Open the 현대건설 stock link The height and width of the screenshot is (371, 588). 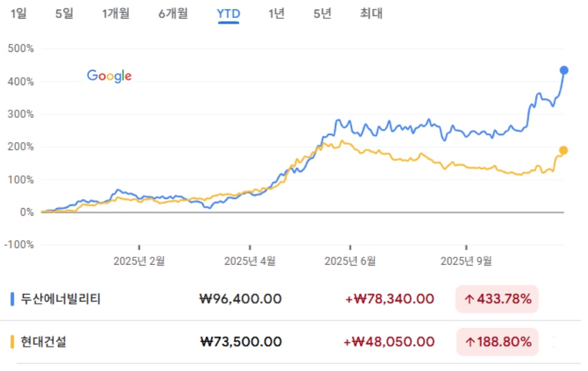(44, 342)
